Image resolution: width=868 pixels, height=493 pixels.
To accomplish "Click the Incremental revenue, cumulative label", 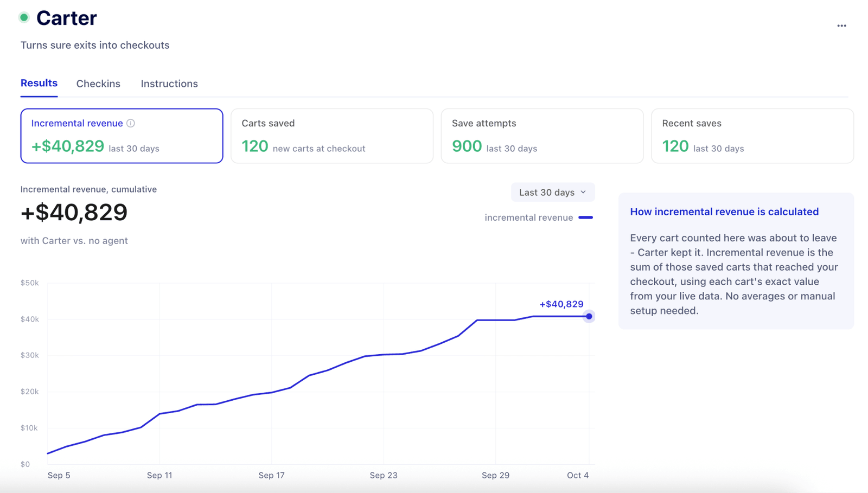I will [x=88, y=189].
